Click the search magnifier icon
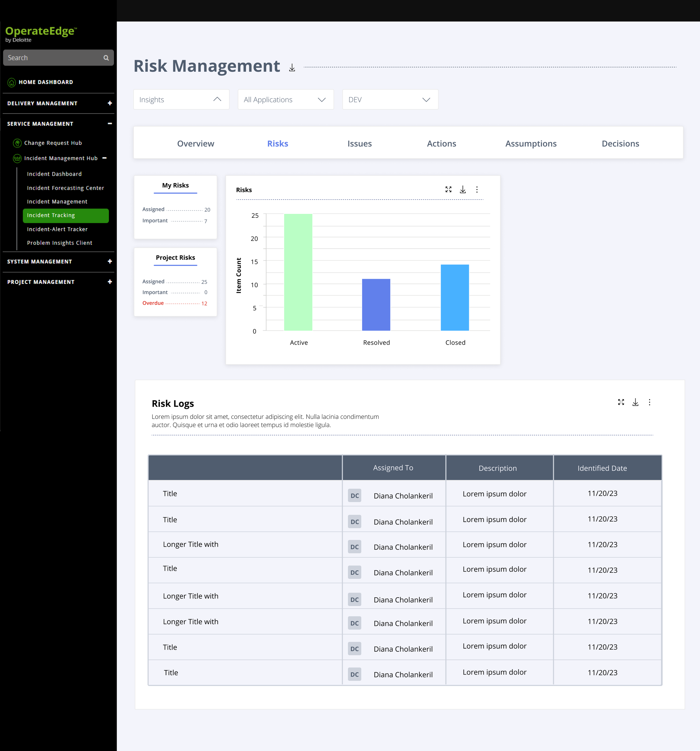This screenshot has height=751, width=700. (x=106, y=58)
